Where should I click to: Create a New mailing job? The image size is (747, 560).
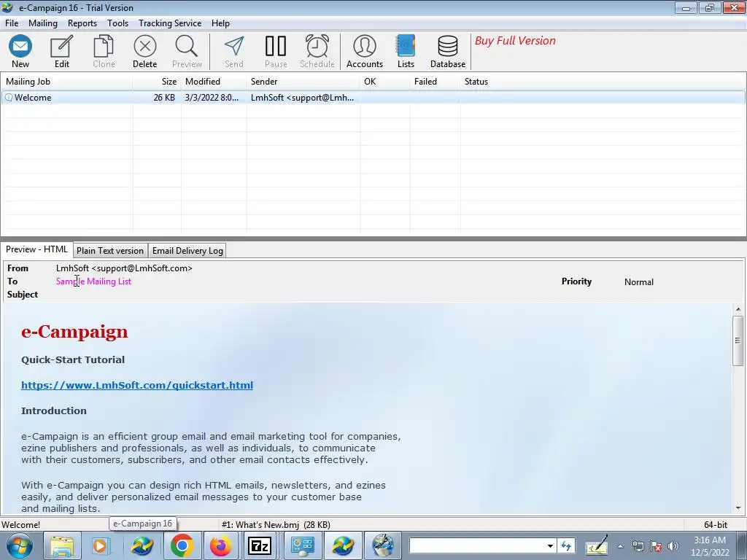pyautogui.click(x=20, y=52)
